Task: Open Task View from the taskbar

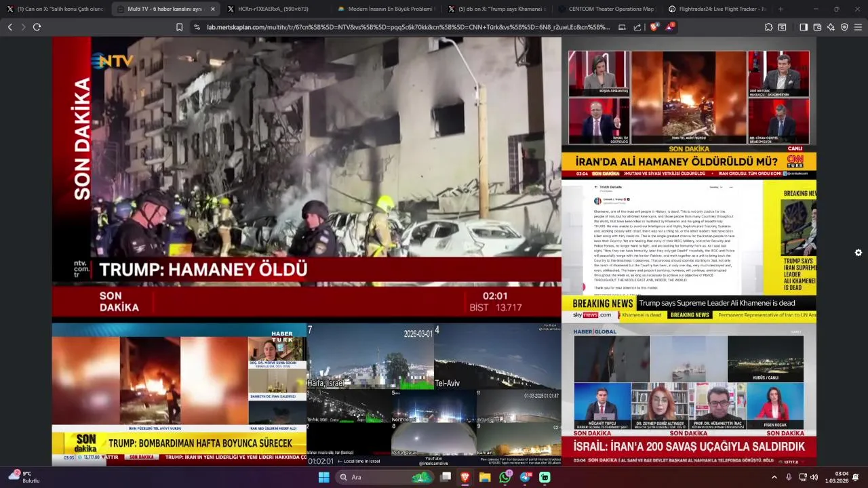Action: click(446, 477)
